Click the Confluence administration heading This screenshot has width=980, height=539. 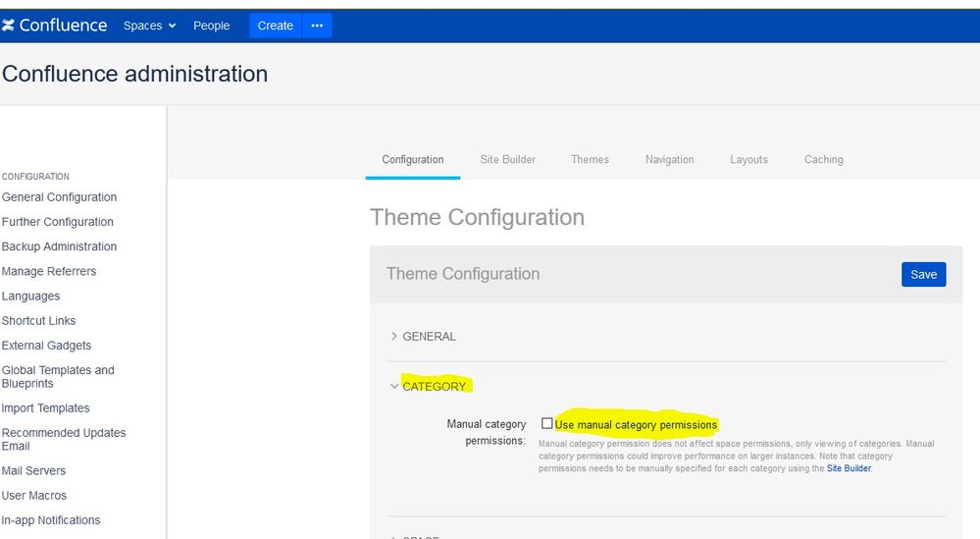coord(135,74)
